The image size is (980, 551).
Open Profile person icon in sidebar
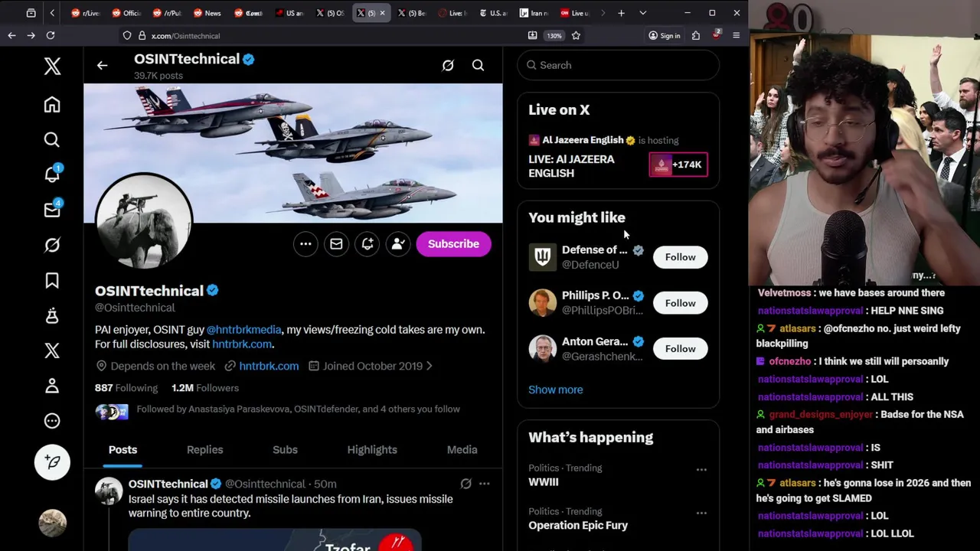(x=52, y=386)
